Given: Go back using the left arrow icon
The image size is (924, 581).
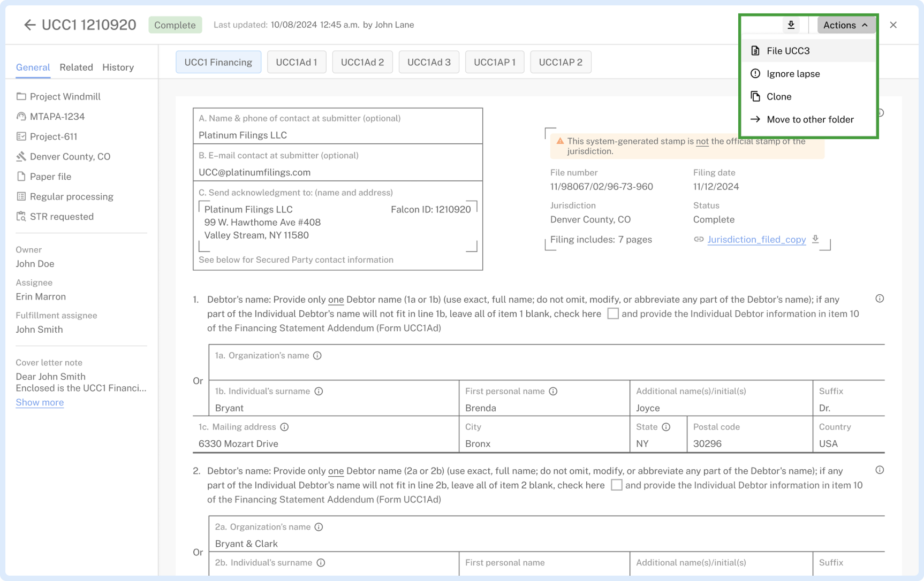Looking at the screenshot, I should point(29,25).
